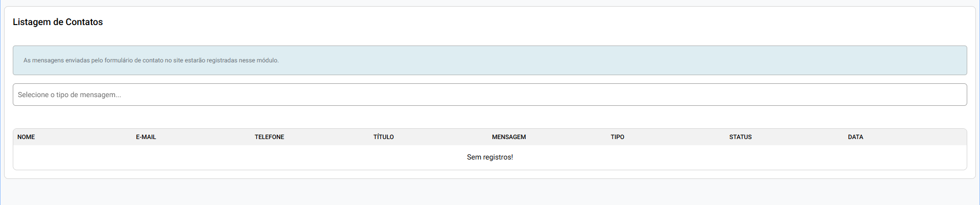
Task: Click the STATUS column header
Action: tap(740, 137)
